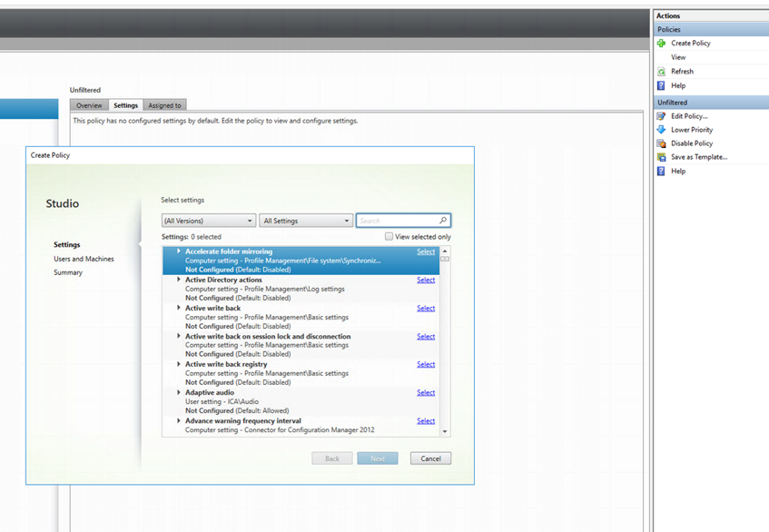Viewport: 769px width, 532px height.
Task: Go to Summary wizard step
Action: (x=68, y=272)
